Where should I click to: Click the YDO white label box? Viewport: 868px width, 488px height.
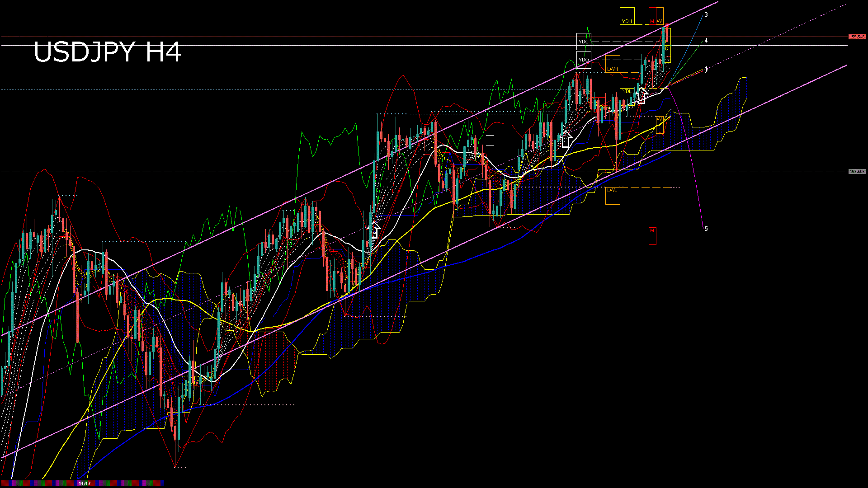point(584,60)
